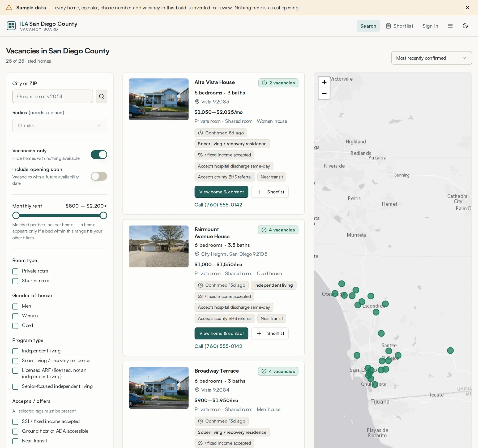Viewport: 478px width, 448px height.
Task: Open the hamburger menu icon
Action: (450, 26)
